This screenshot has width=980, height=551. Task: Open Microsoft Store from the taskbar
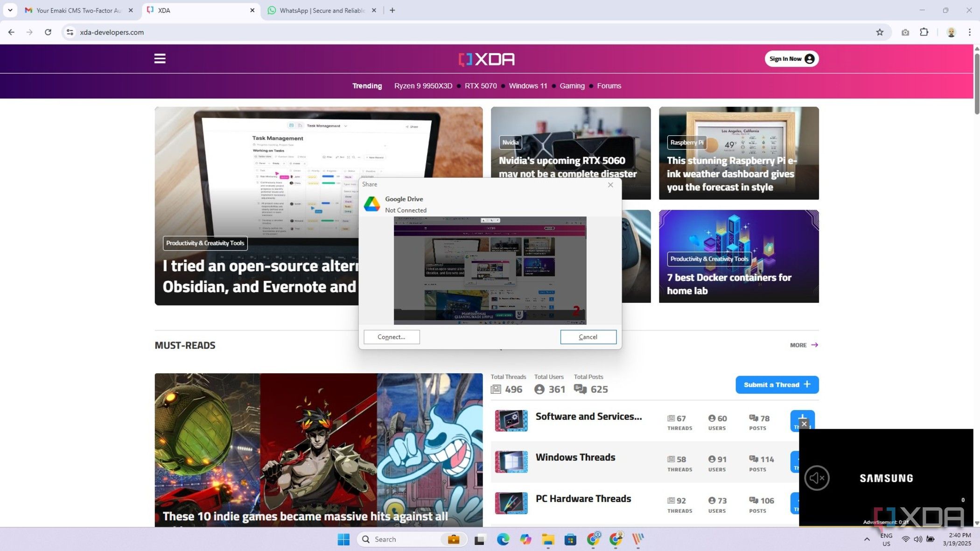click(x=570, y=539)
